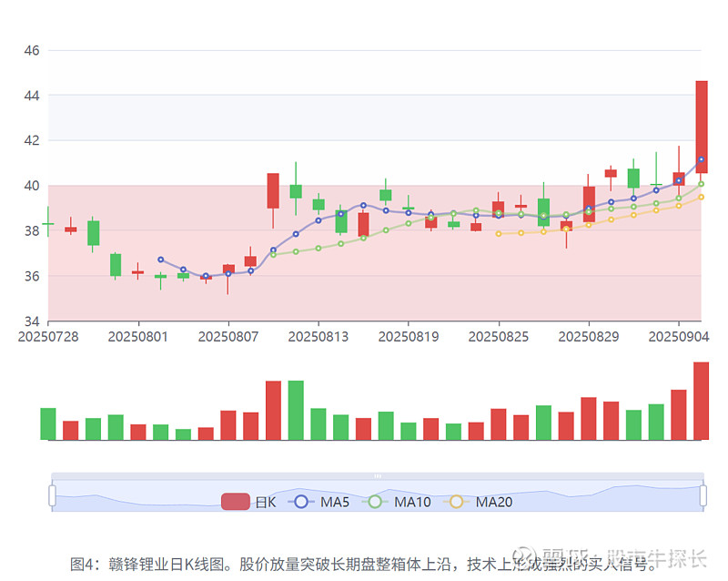Screen dimensions: 728x581
Task: Toggle the 日K candlestick series in legend
Action: click(248, 502)
